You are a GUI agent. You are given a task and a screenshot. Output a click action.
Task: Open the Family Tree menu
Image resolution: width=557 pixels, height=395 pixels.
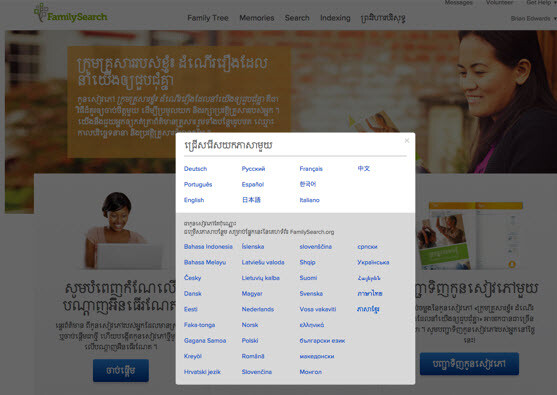point(208,18)
